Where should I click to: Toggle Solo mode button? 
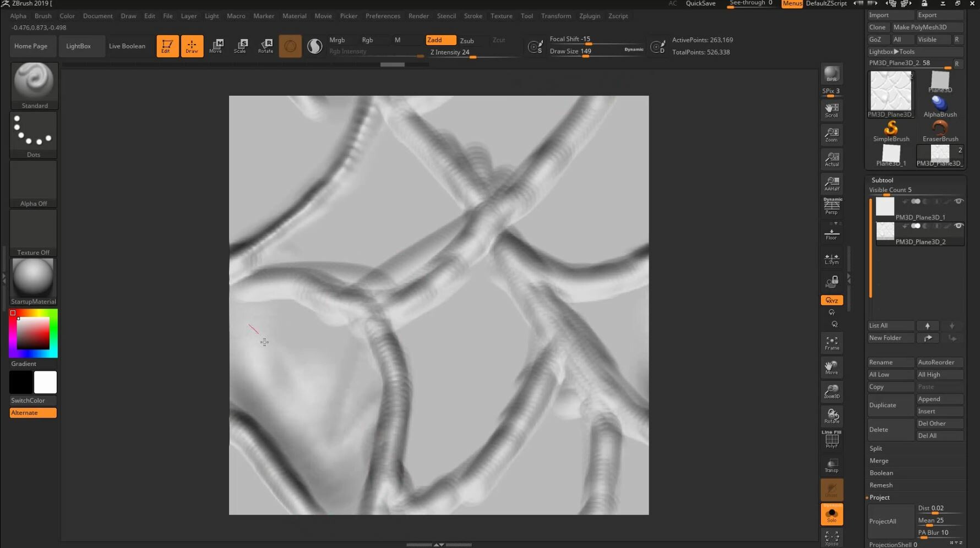point(831,514)
